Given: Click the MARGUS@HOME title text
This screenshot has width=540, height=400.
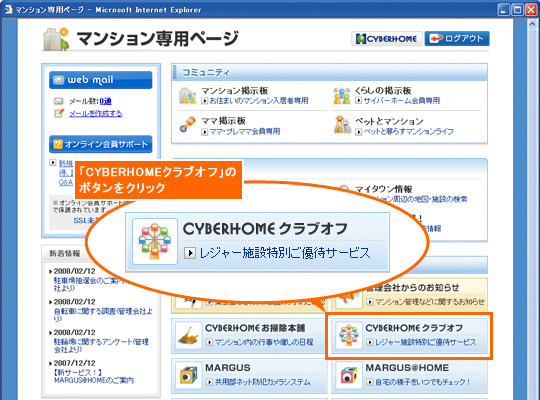Looking at the screenshot, I should [407, 368].
